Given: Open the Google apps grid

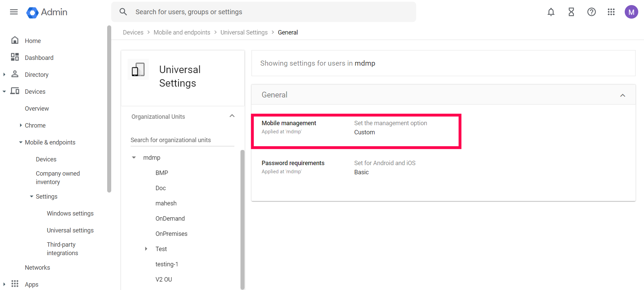Looking at the screenshot, I should 611,12.
